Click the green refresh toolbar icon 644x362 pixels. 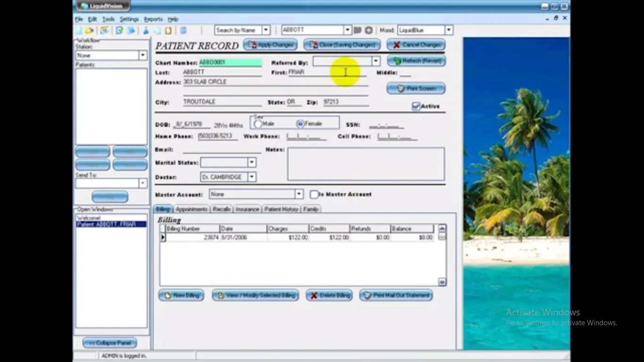pos(119,30)
